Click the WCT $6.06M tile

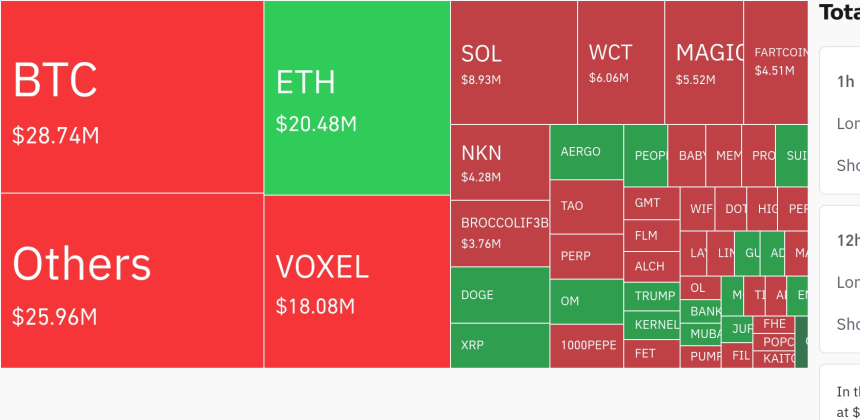pyautogui.click(x=620, y=62)
